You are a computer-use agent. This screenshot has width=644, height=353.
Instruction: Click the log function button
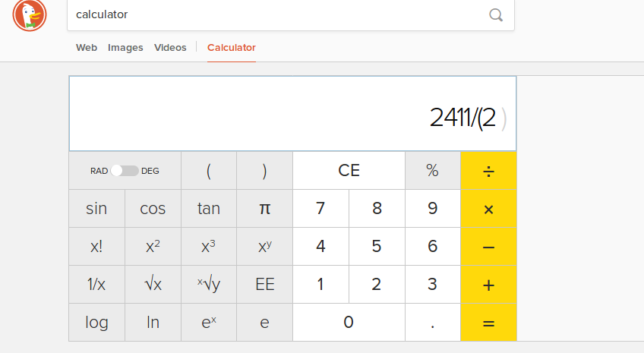pyautogui.click(x=96, y=323)
